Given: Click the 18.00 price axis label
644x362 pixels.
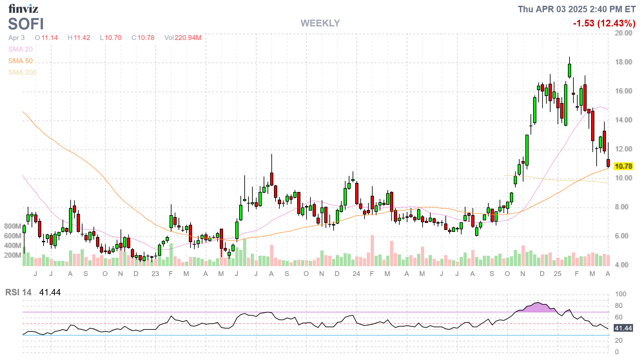Looking at the screenshot, I should (x=623, y=62).
